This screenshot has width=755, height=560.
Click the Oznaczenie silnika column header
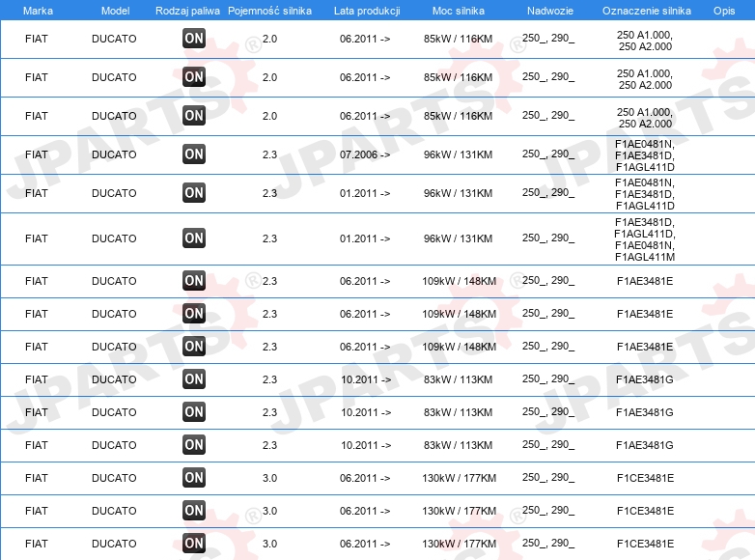[x=647, y=11]
